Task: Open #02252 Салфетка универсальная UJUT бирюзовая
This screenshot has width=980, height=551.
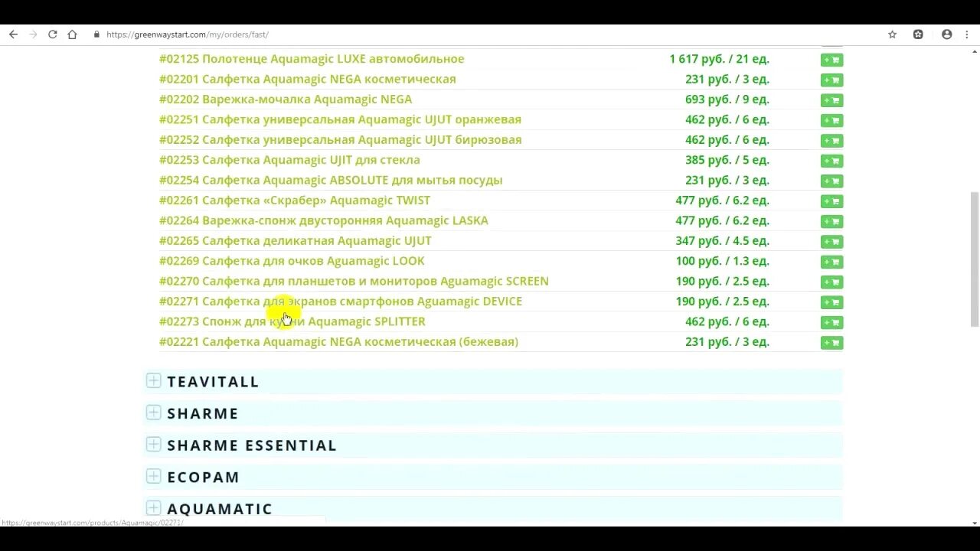Action: tap(340, 139)
